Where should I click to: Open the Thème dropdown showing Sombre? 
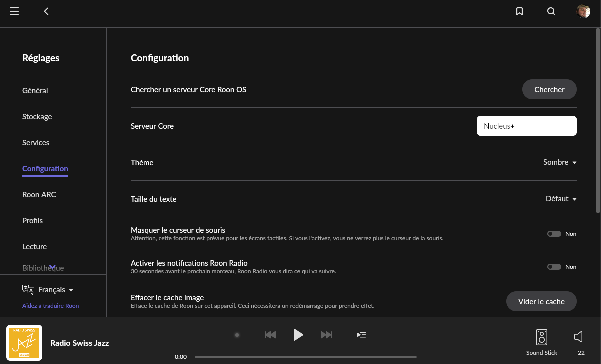(560, 162)
